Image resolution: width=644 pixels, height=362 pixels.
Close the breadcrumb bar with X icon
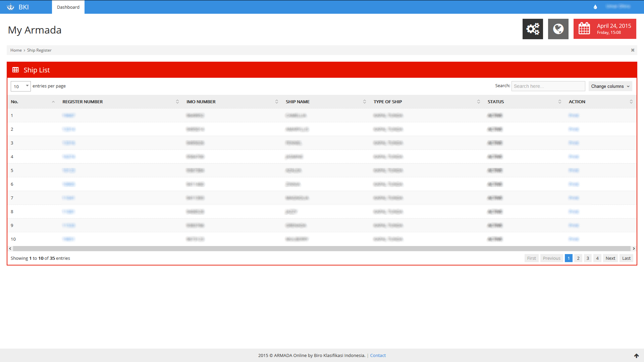[x=633, y=50]
